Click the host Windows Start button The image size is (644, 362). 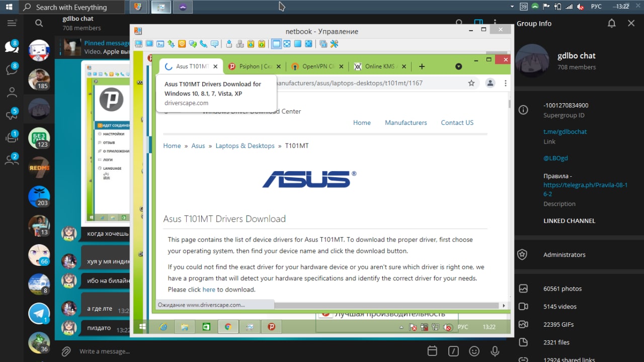coord(9,7)
